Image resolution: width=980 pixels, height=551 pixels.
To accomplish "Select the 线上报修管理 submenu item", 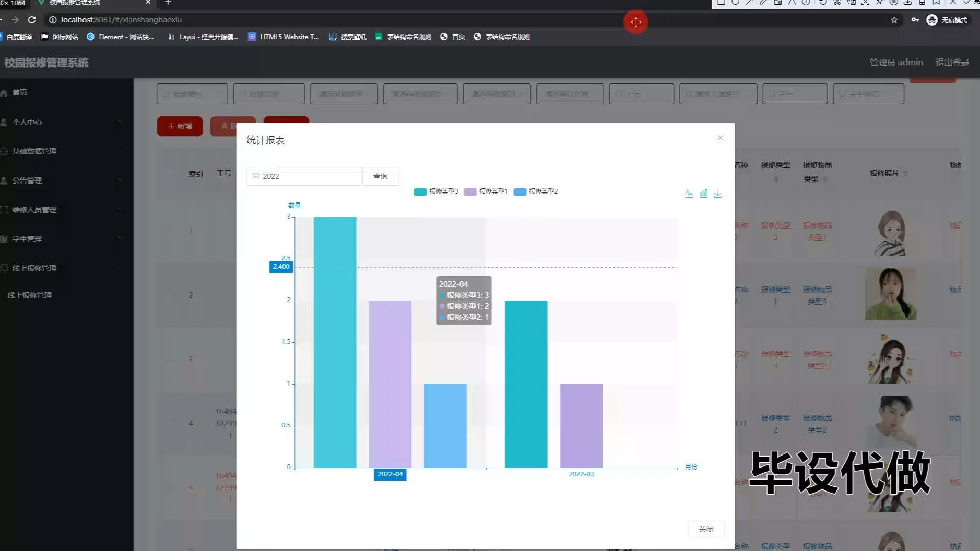I will tap(30, 295).
